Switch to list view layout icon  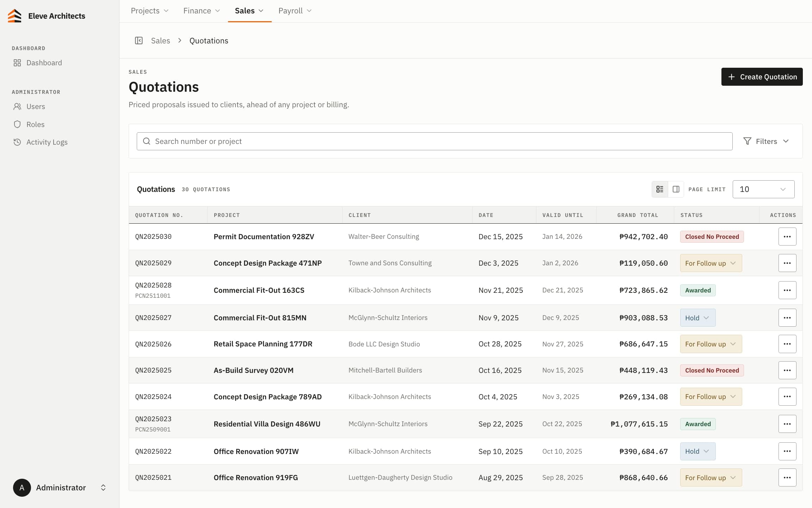pos(660,189)
